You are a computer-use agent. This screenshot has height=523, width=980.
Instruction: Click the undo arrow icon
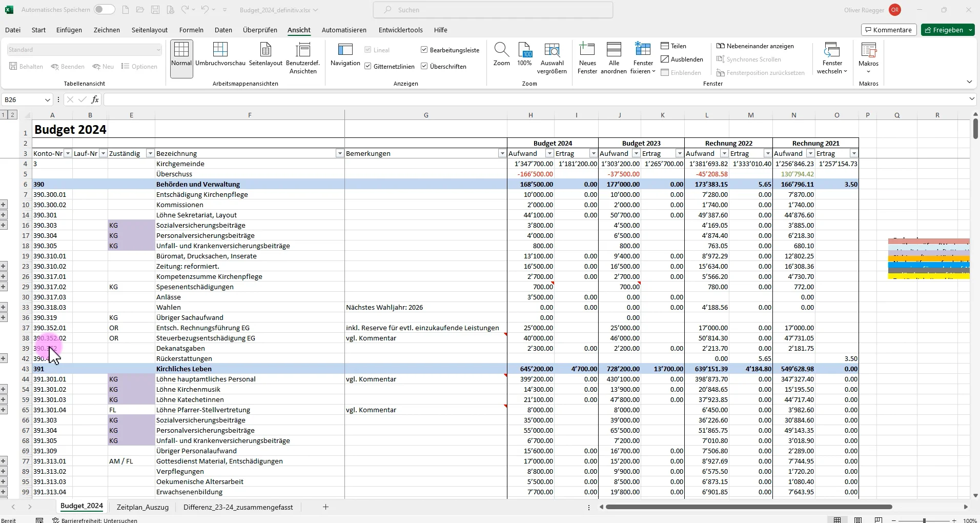[x=205, y=10]
